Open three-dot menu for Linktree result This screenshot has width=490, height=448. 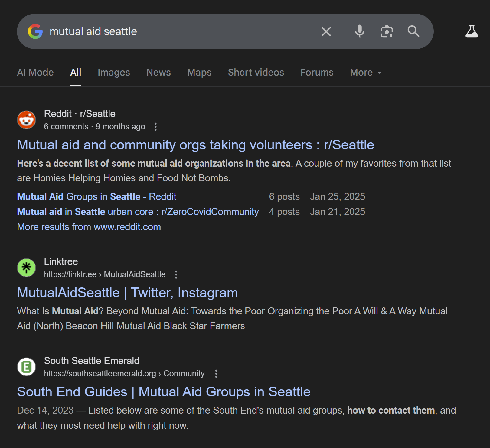176,274
